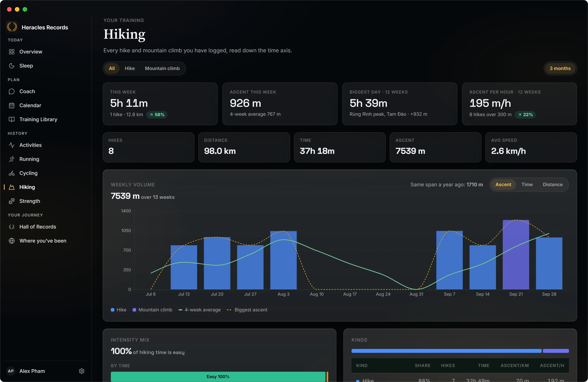The image size is (588, 382).
Task: Click the Cycling bike icon
Action: click(x=12, y=173)
